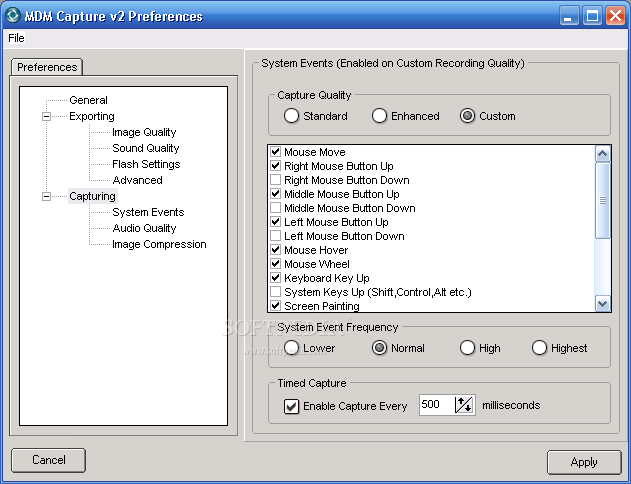Maximize the Preferences window
Image resolution: width=631 pixels, height=484 pixels.
592,16
